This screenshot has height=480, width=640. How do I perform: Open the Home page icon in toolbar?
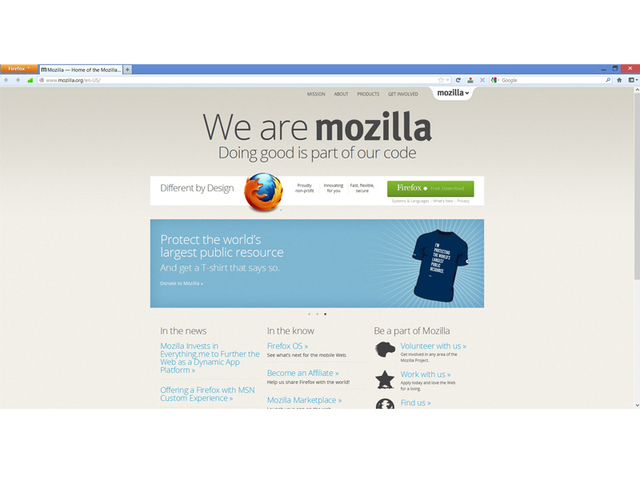[x=619, y=80]
